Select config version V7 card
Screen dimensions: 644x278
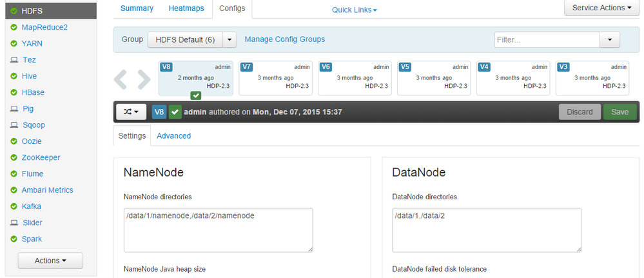click(x=275, y=78)
